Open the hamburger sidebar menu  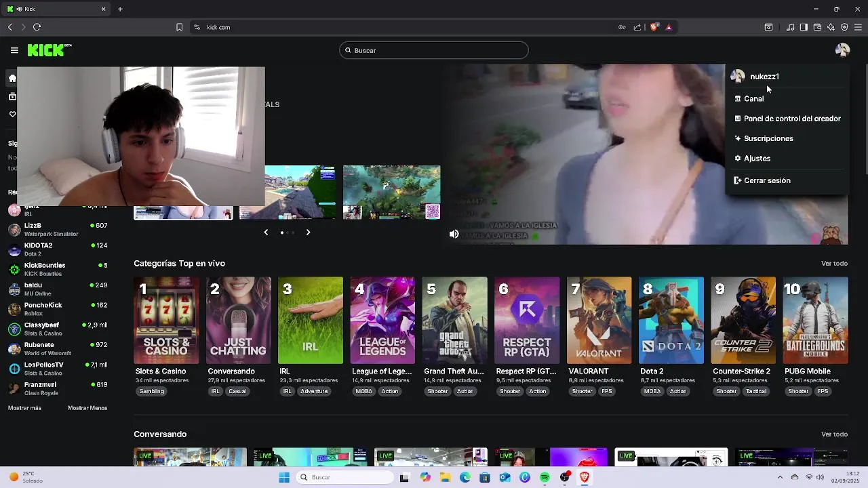14,50
